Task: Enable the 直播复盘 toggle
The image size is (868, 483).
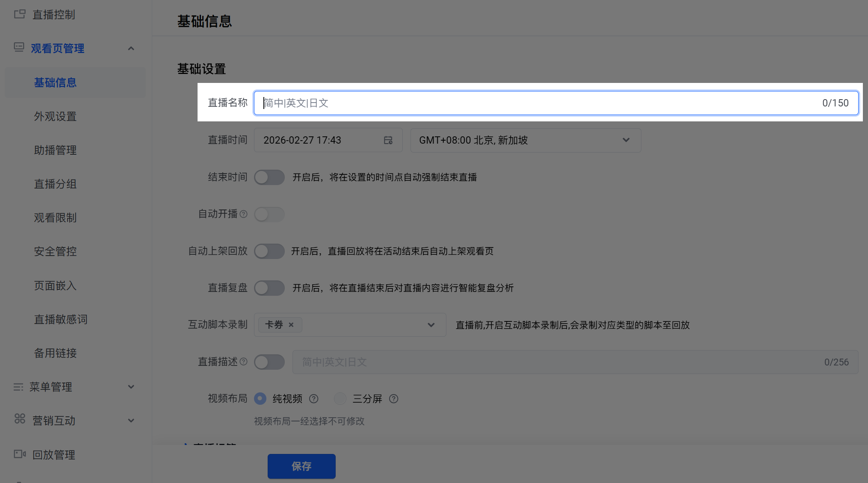Action: [x=269, y=288]
